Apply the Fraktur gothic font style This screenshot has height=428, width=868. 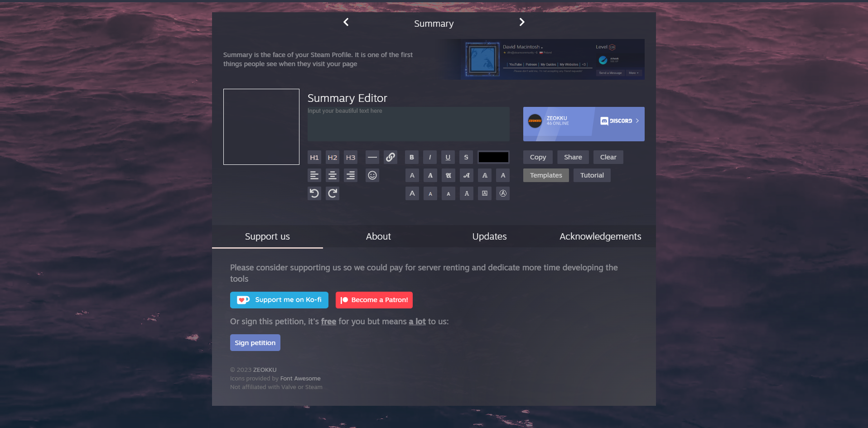tap(448, 175)
